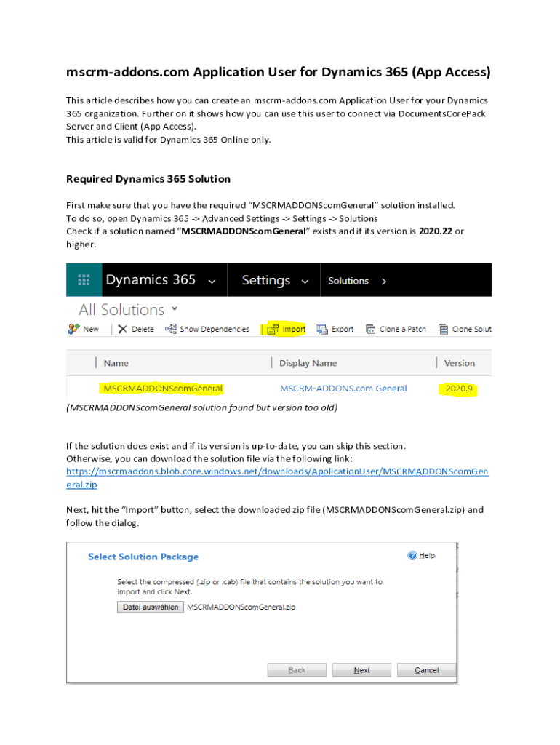Click Next in Select Solution Package
The height and width of the screenshot is (745, 560).
tap(361, 670)
